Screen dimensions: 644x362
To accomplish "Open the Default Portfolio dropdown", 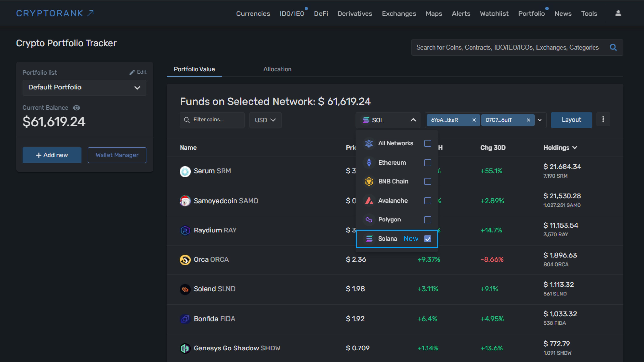I will tap(84, 88).
